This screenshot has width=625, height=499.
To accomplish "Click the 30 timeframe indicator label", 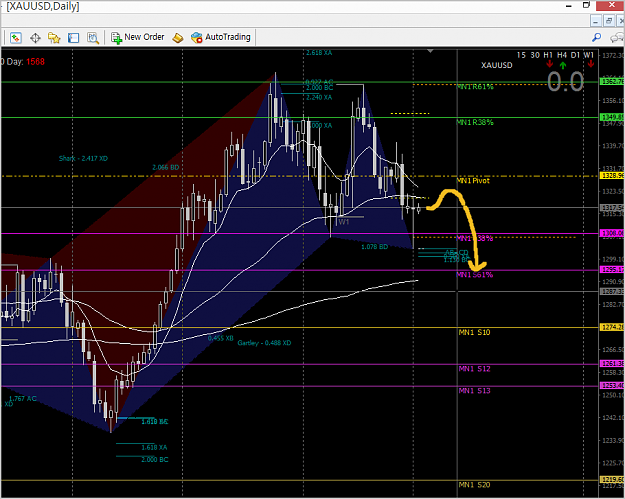I will click(535, 55).
